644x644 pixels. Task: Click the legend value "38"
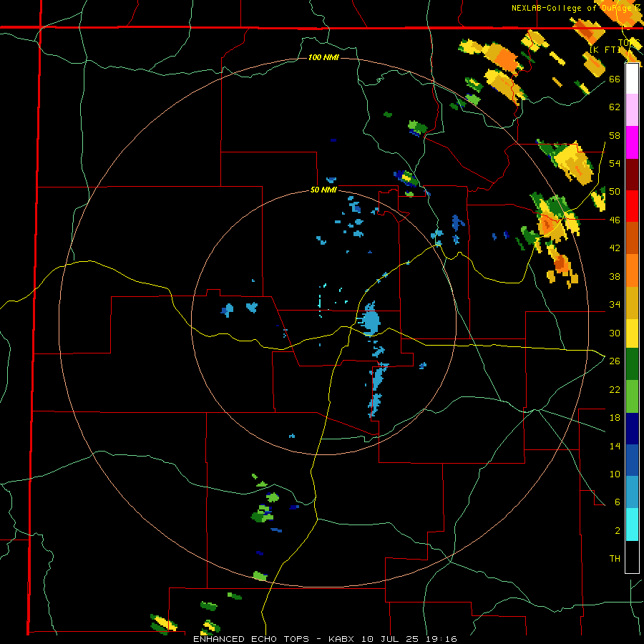(615, 276)
